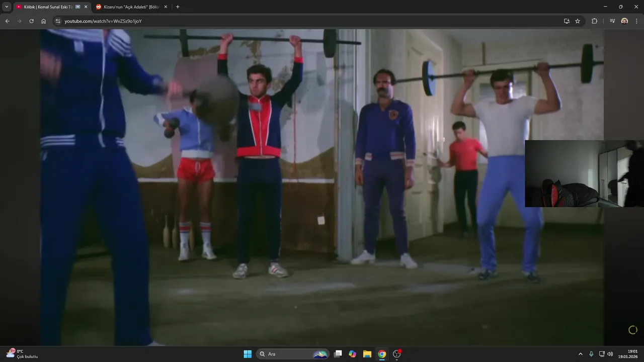The width and height of the screenshot is (644, 362).
Task: Go back to the previous page
Action: click(7, 21)
